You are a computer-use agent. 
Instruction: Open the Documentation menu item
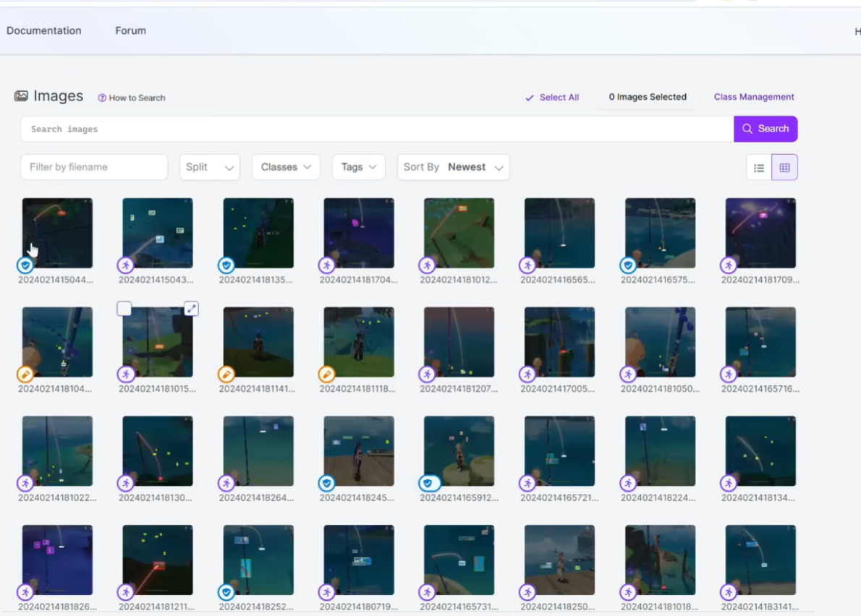tap(44, 30)
